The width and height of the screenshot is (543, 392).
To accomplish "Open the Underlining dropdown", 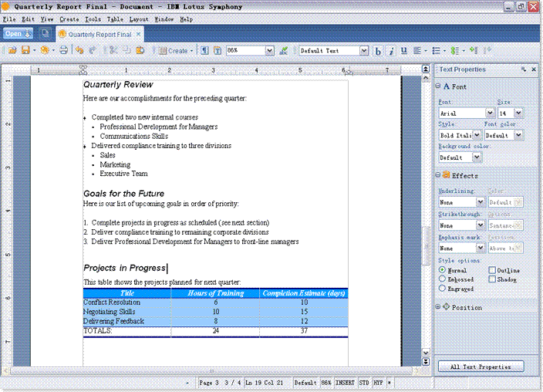I will 481,201.
